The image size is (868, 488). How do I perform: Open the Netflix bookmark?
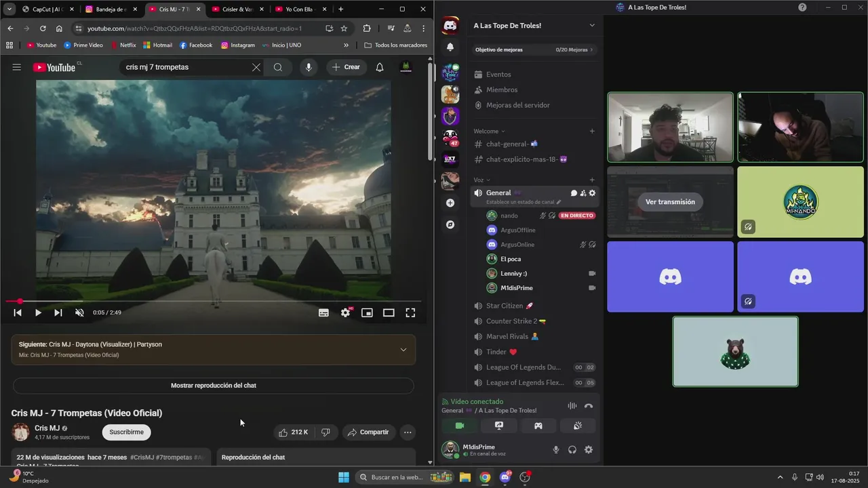click(x=123, y=45)
